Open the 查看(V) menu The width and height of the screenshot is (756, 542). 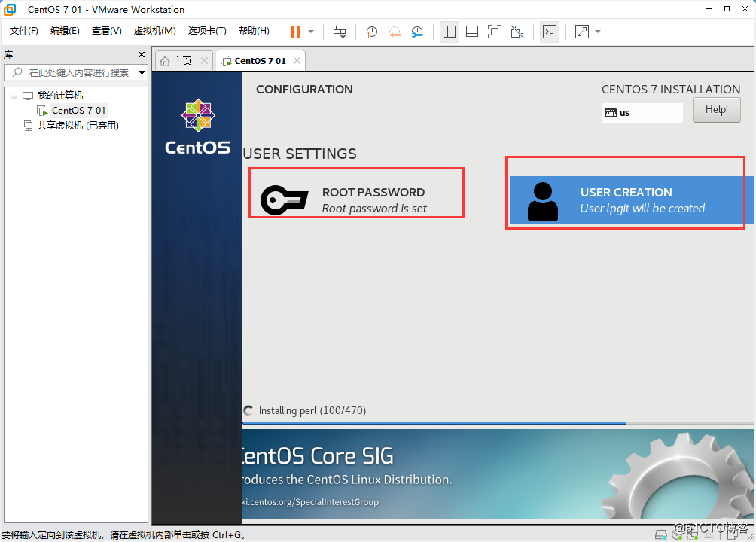(107, 31)
